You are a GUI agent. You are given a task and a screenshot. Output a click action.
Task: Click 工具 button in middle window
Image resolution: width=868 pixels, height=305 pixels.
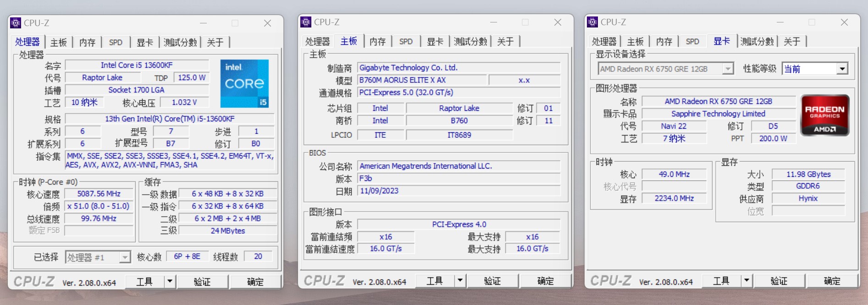tap(435, 280)
